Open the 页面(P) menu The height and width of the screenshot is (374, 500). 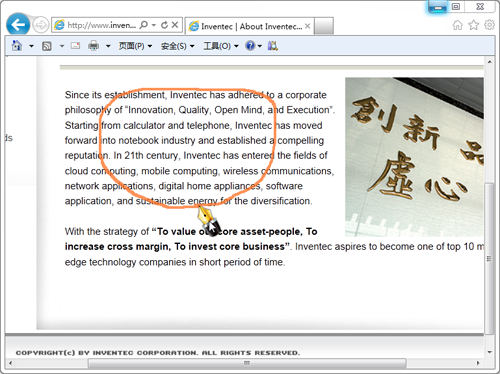135,46
